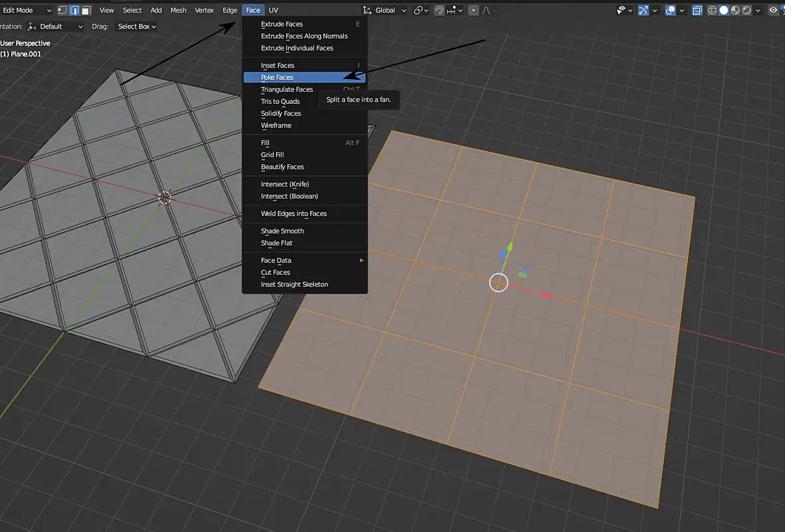Choose Cut Faces entry
This screenshot has width=785, height=532.
(x=305, y=272)
